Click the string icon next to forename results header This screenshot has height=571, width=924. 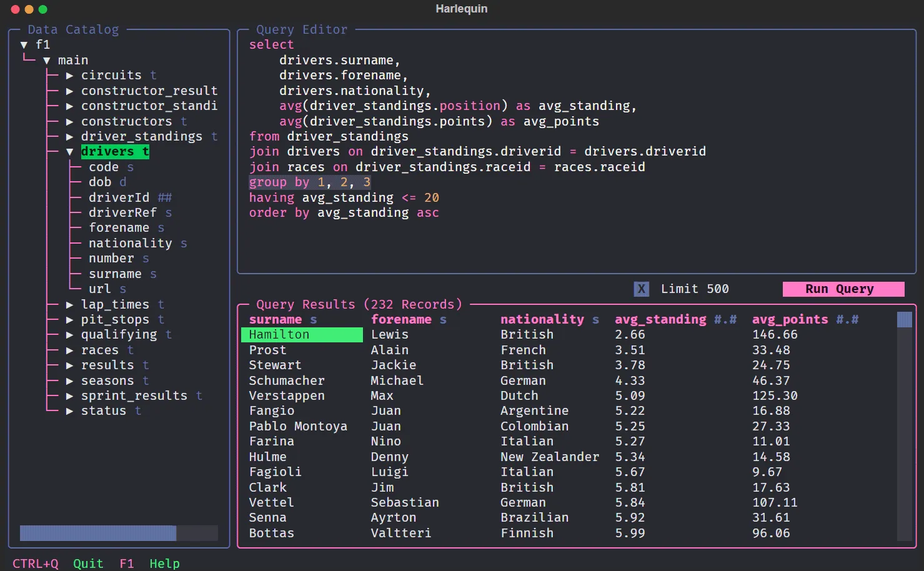[x=444, y=319]
